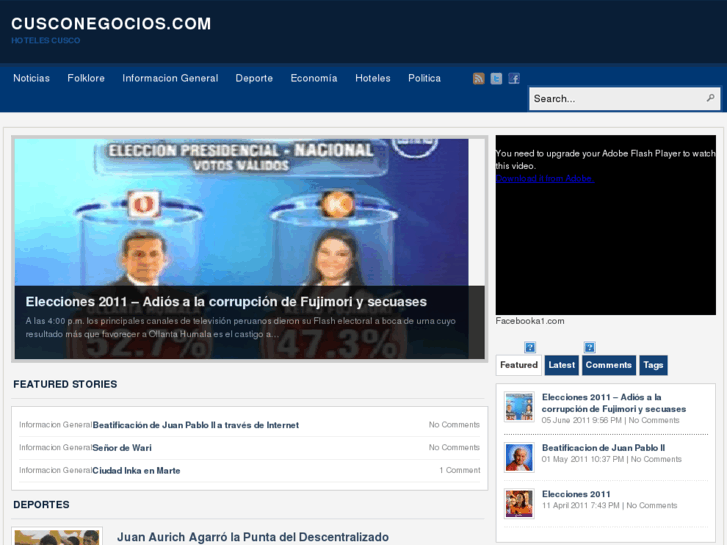Open the slider headline Elecciones 2011 Adiós
This screenshot has height=545, width=727.
[226, 301]
